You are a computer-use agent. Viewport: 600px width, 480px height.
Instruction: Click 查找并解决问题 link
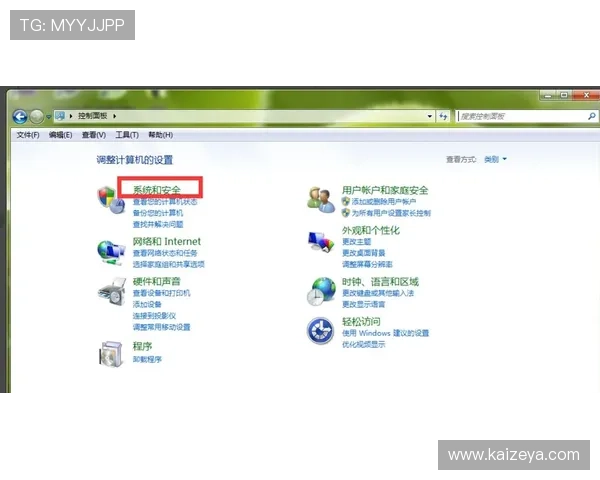tap(158, 224)
